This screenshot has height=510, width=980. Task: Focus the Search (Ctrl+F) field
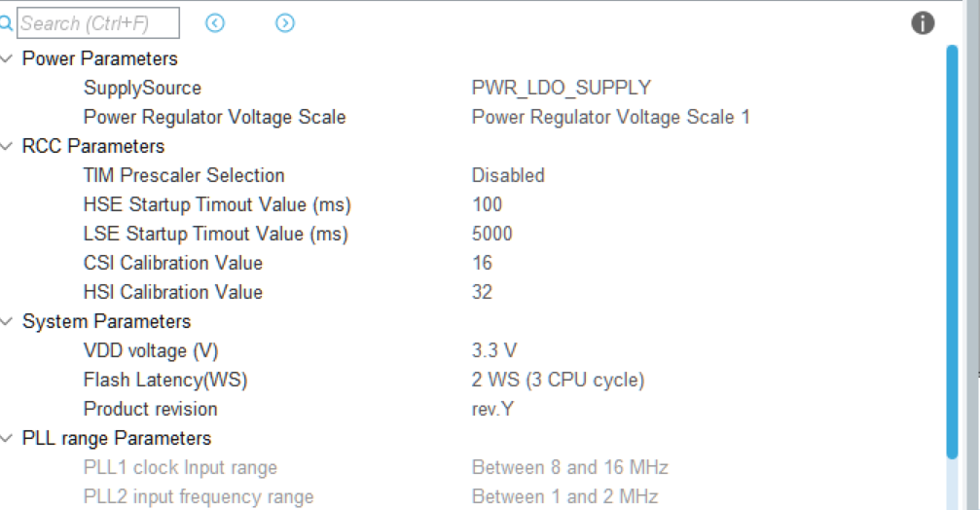pyautogui.click(x=98, y=23)
